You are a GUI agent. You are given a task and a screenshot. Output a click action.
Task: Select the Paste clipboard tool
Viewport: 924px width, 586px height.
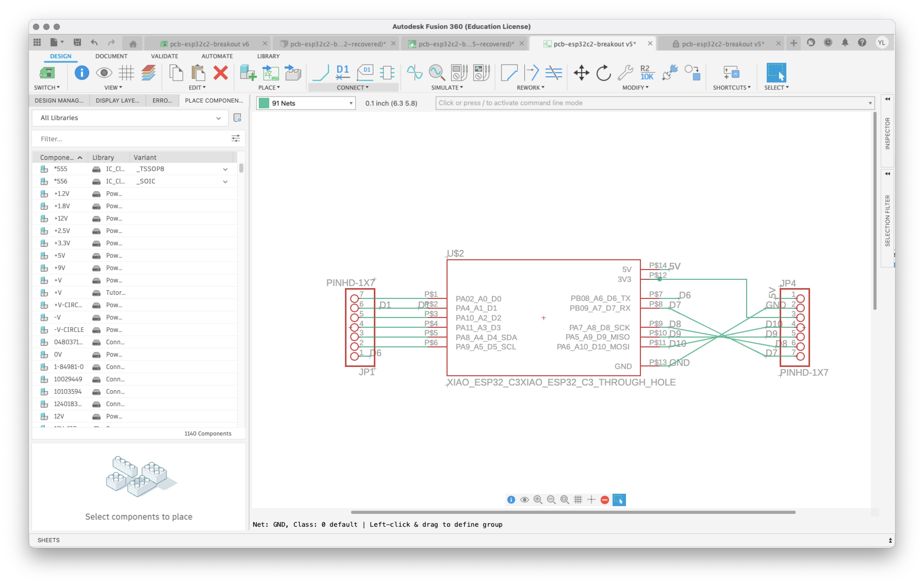tap(198, 72)
